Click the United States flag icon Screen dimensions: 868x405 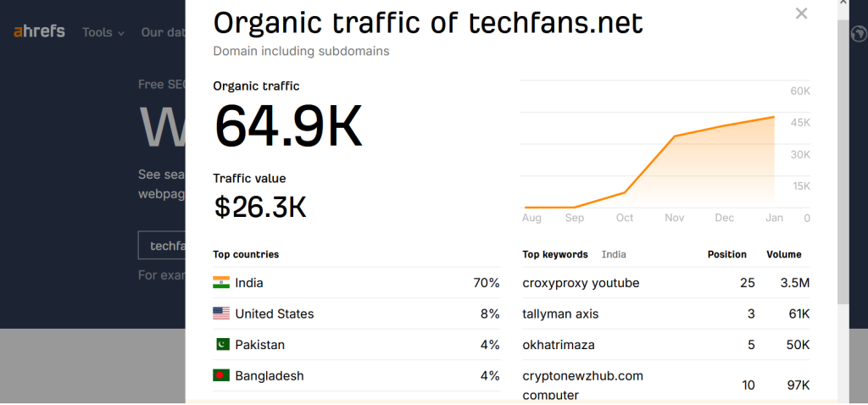coord(221,313)
